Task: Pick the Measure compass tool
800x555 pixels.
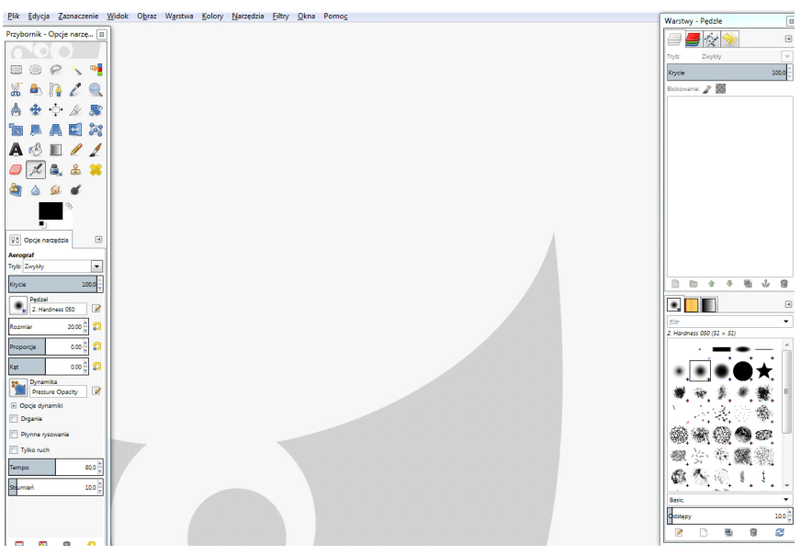Action: 16,110
